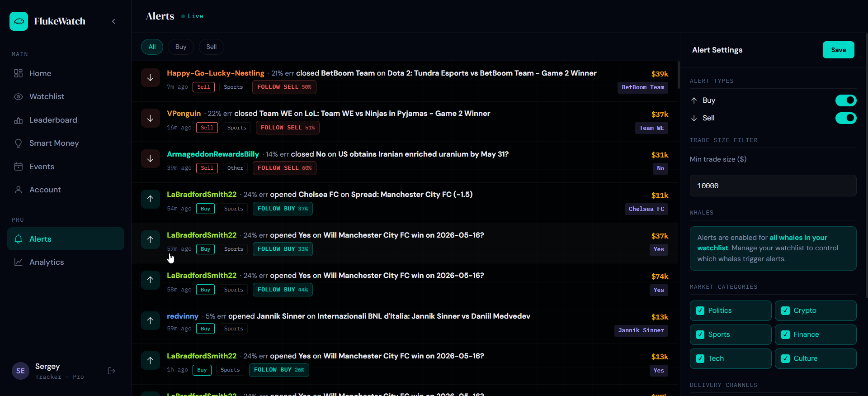The width and height of the screenshot is (868, 396).
Task: Select the Buy filter tab
Action: pyautogui.click(x=181, y=47)
